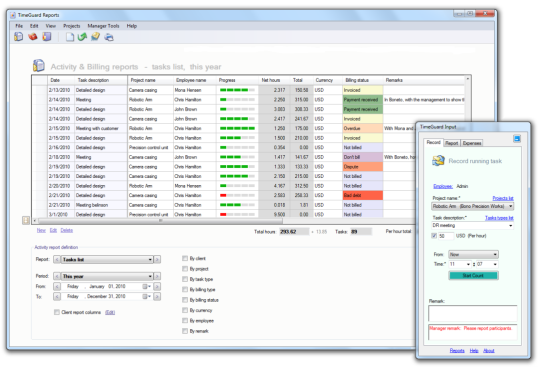Click the About link at Input window bottom

(488, 351)
